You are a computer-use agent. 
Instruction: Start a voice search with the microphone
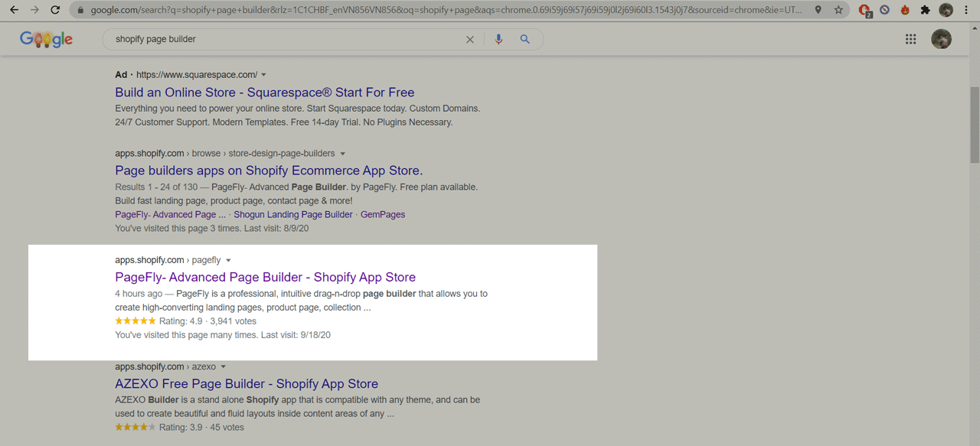498,39
